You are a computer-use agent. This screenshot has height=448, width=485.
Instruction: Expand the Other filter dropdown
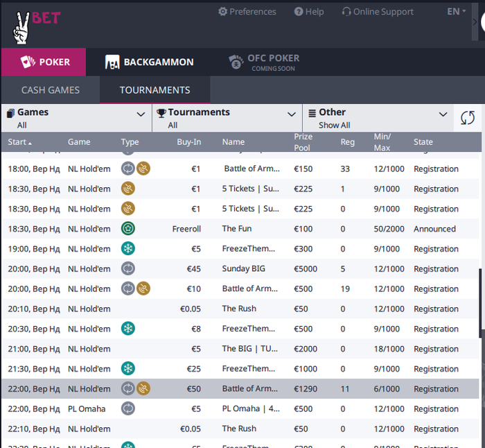(378, 118)
